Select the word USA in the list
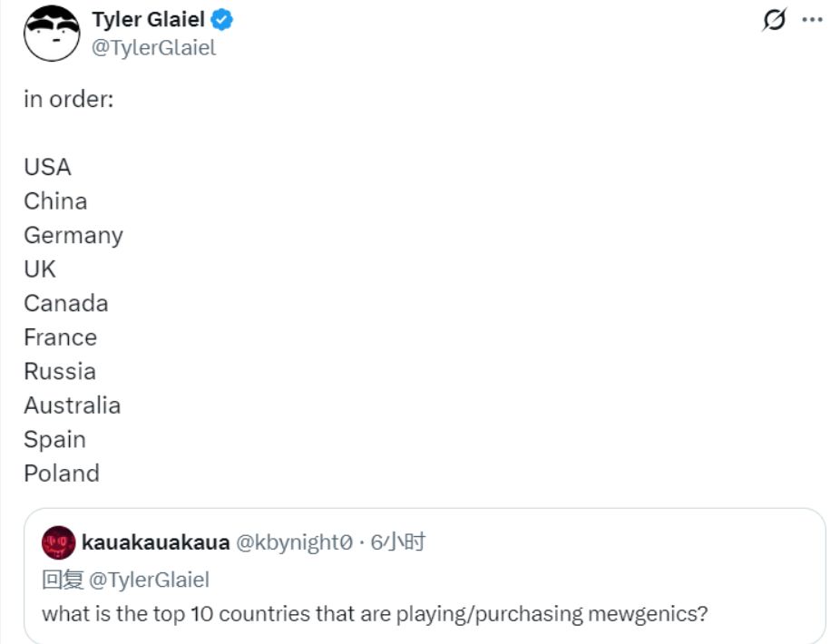The image size is (840, 644). coord(48,167)
